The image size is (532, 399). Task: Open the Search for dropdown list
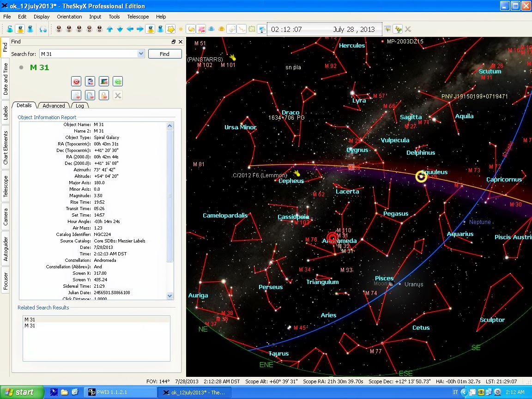click(141, 54)
